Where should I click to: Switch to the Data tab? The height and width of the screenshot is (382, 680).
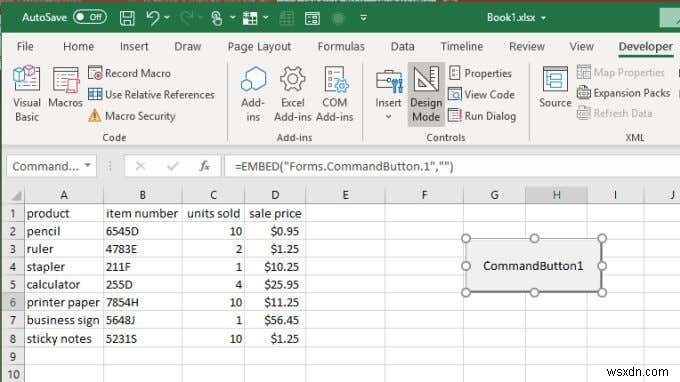pos(402,46)
